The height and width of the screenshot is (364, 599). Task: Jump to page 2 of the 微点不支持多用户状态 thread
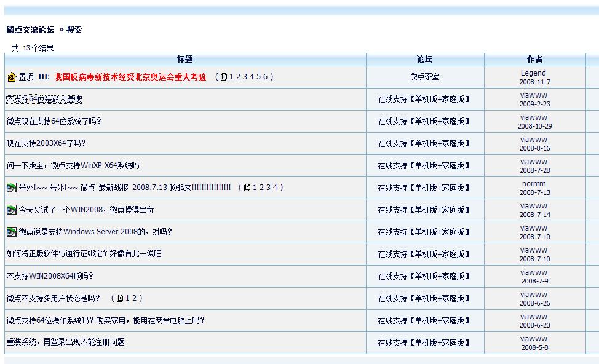coord(134,298)
